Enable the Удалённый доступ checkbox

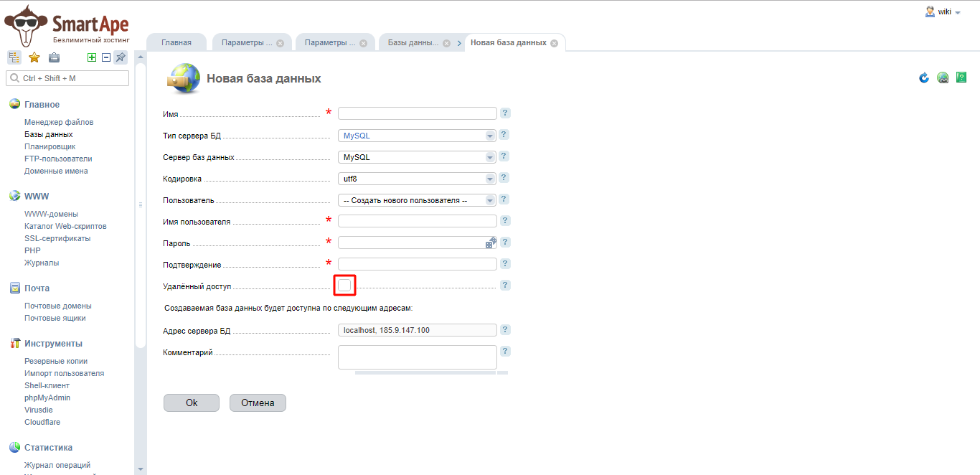tap(344, 286)
